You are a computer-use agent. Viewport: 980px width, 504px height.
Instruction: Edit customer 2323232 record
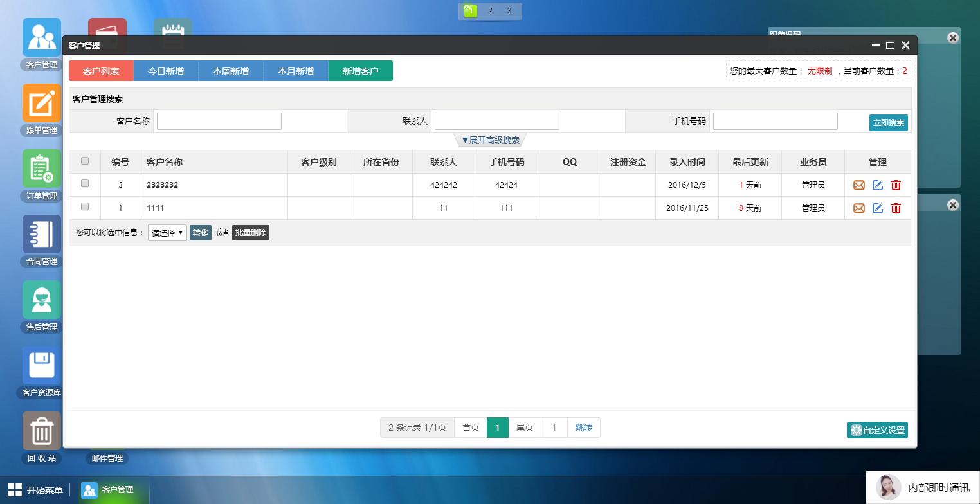point(877,185)
